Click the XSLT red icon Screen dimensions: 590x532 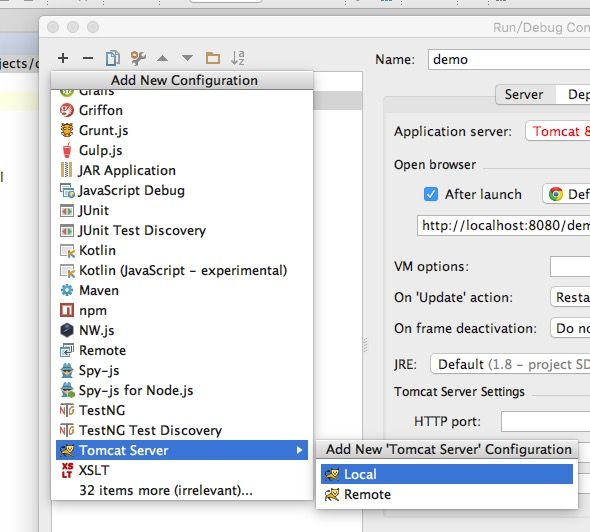(x=67, y=470)
